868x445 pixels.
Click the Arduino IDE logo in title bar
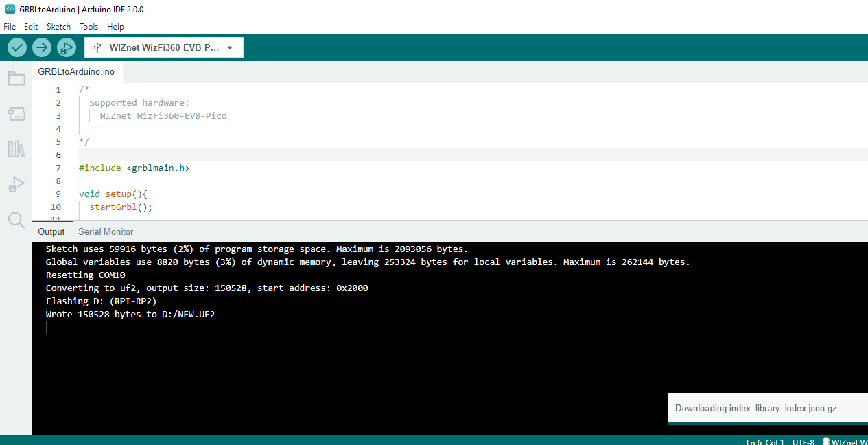pos(10,10)
